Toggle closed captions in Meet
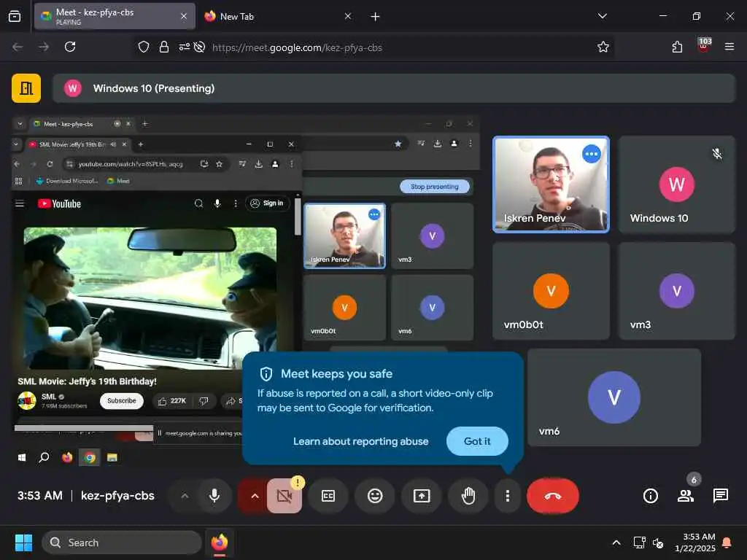 (328, 496)
